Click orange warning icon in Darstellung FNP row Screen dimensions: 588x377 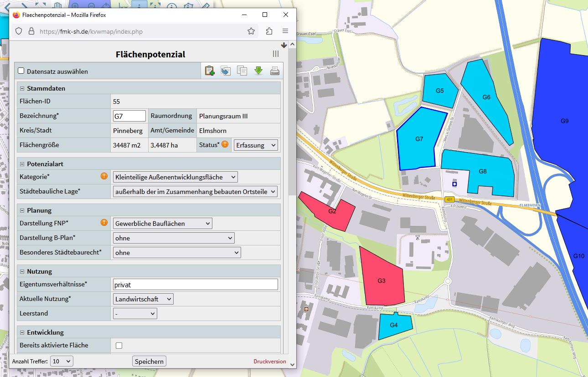coord(104,223)
